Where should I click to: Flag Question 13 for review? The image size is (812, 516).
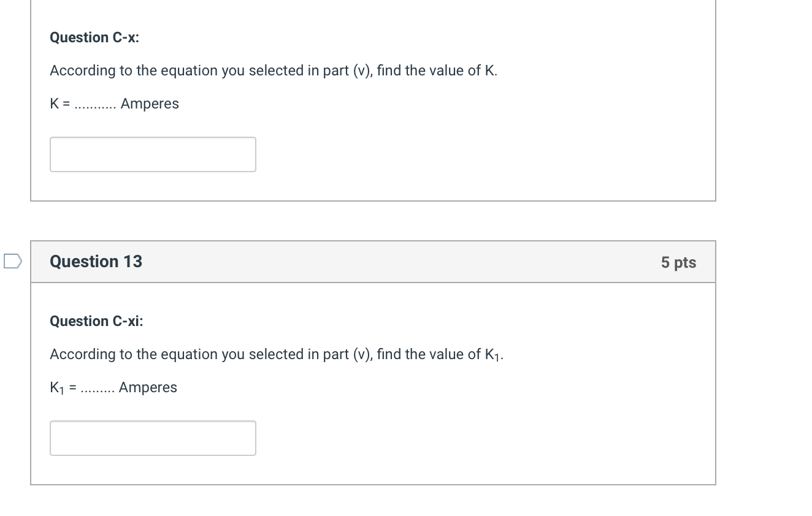(x=12, y=262)
